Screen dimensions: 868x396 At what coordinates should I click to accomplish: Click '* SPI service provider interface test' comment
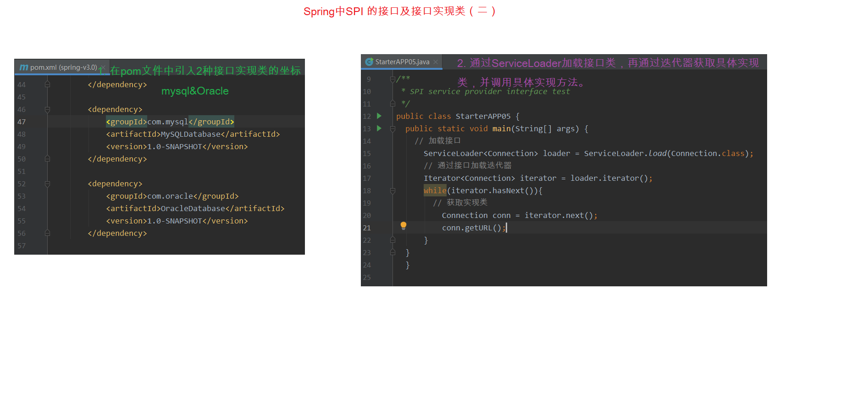pos(486,91)
